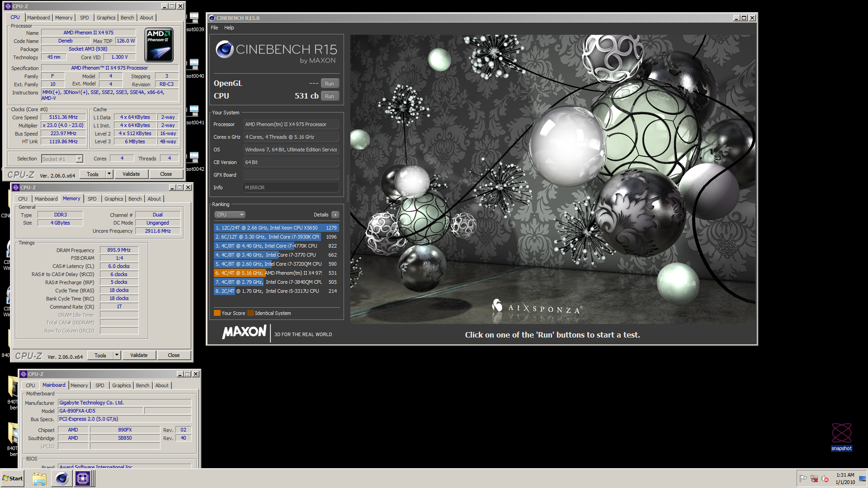Click the Uncore Frequency value 2911.6 MHz
The image size is (868, 488).
click(x=158, y=231)
